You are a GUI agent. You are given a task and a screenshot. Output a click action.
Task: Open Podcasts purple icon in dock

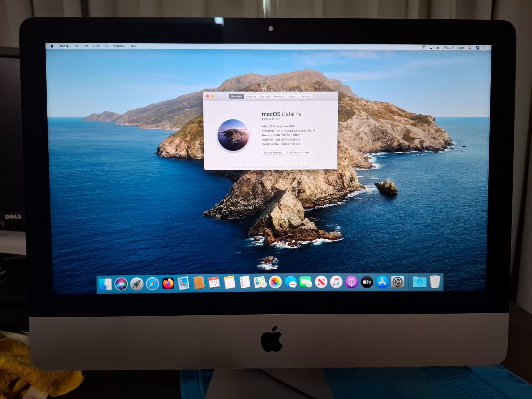click(x=351, y=282)
